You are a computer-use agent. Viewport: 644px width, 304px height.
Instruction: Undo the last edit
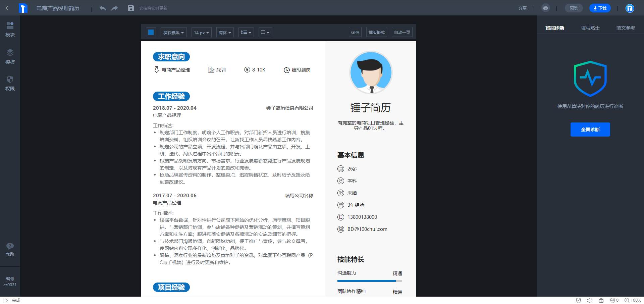(x=103, y=8)
